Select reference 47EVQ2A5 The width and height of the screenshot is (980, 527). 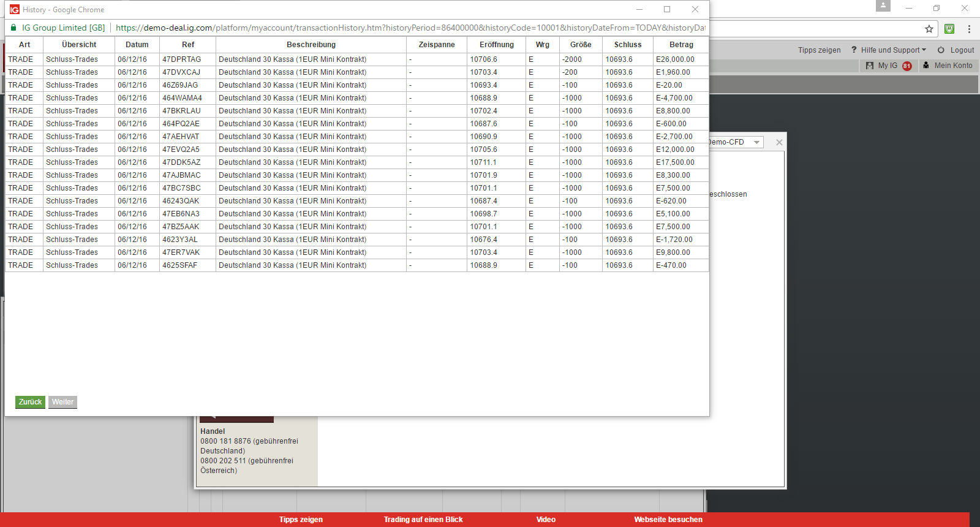(181, 150)
